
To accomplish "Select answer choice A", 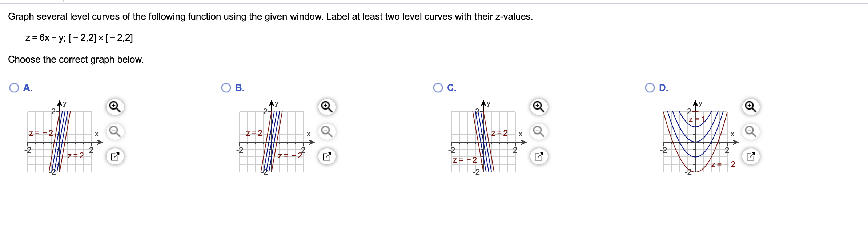I will [x=14, y=87].
